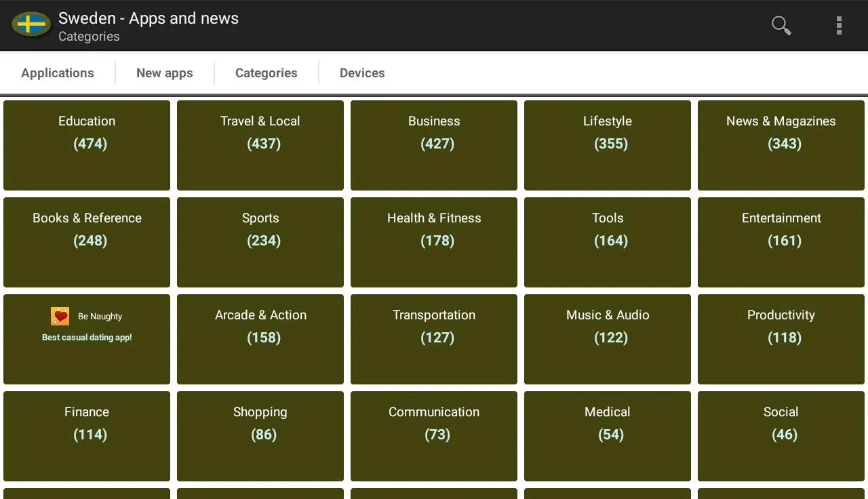Click 'Best casual dating app!' ad text
Image resolution: width=868 pixels, height=499 pixels.
(x=87, y=338)
